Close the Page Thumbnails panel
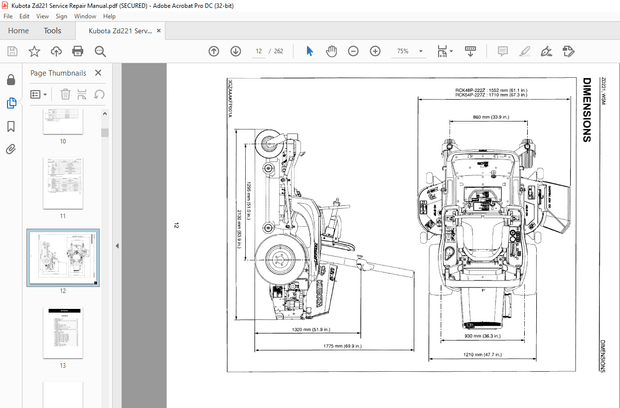Viewport: 620px width, 408px height. click(98, 73)
